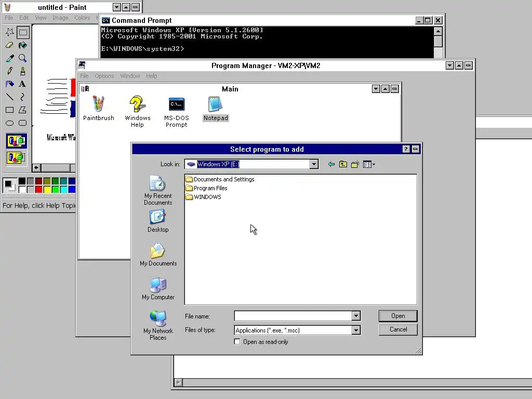Pick the bright green color swatch
Image resolution: width=532 pixels, height=399 pixels.
[x=55, y=189]
